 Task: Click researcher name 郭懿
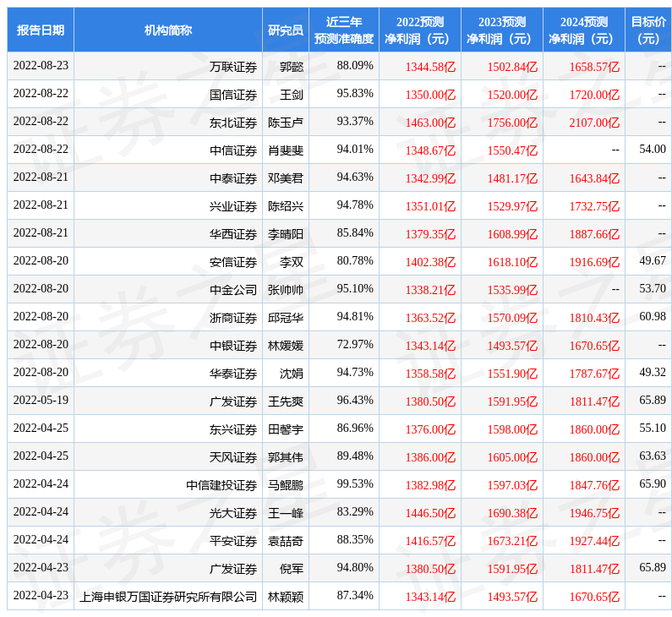pyautogui.click(x=292, y=67)
